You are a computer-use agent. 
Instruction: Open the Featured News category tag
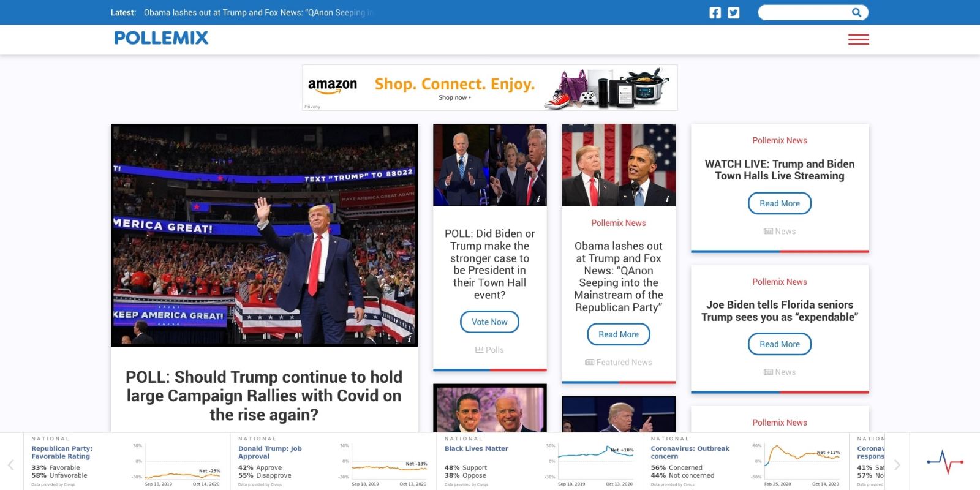click(x=619, y=363)
